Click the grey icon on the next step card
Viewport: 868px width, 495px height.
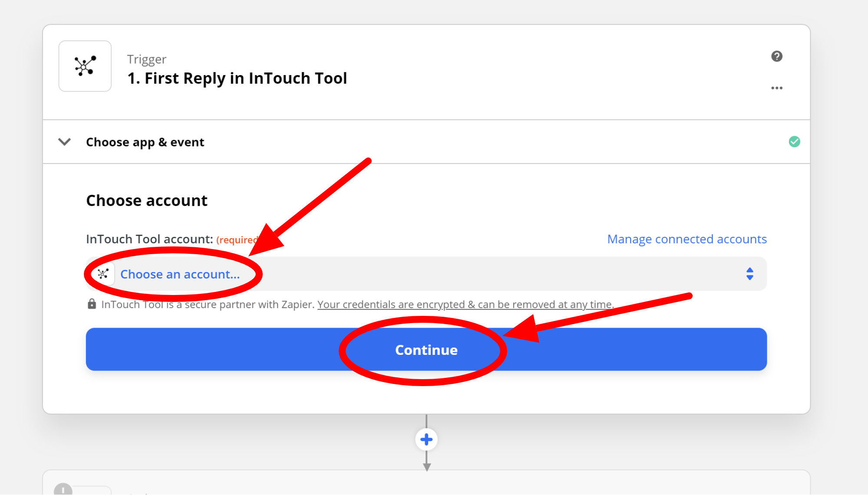[x=63, y=489]
